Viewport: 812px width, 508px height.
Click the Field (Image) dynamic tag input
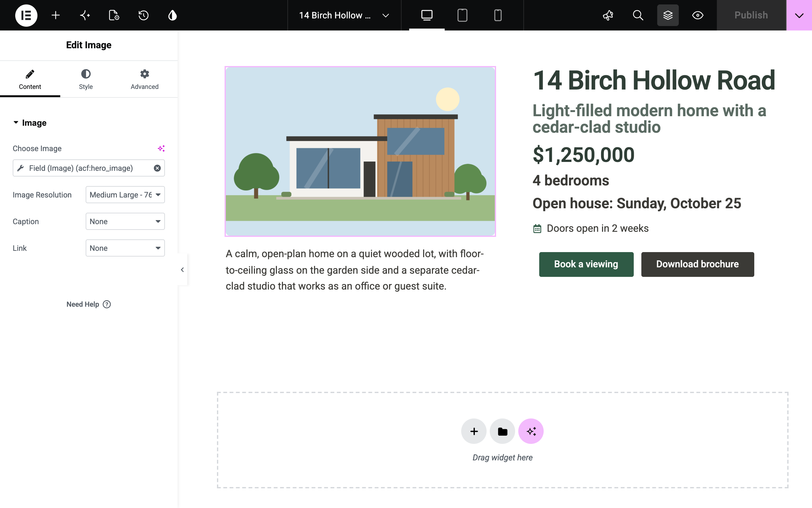point(88,168)
